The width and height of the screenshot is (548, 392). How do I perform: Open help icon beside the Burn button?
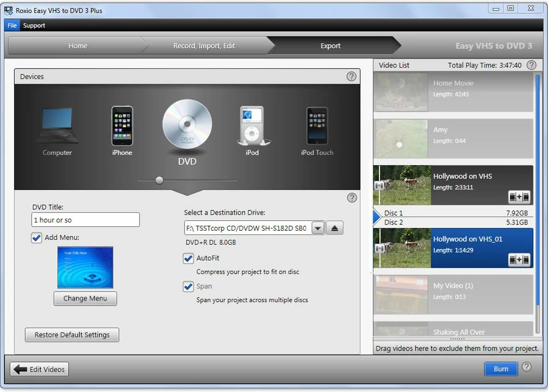[x=526, y=366]
